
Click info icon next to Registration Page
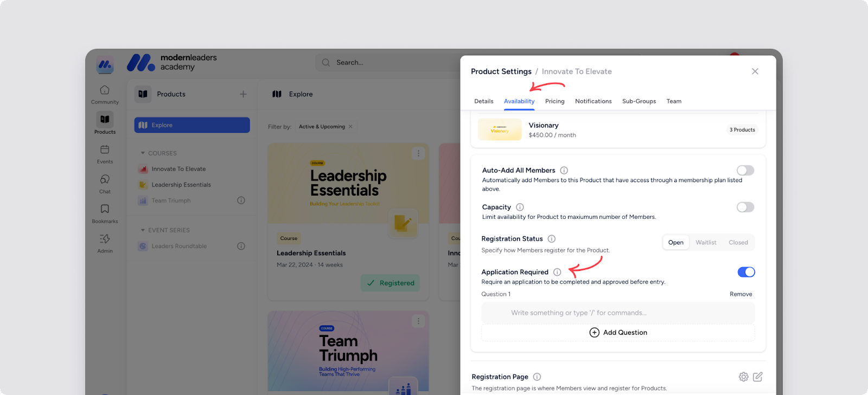pyautogui.click(x=537, y=377)
